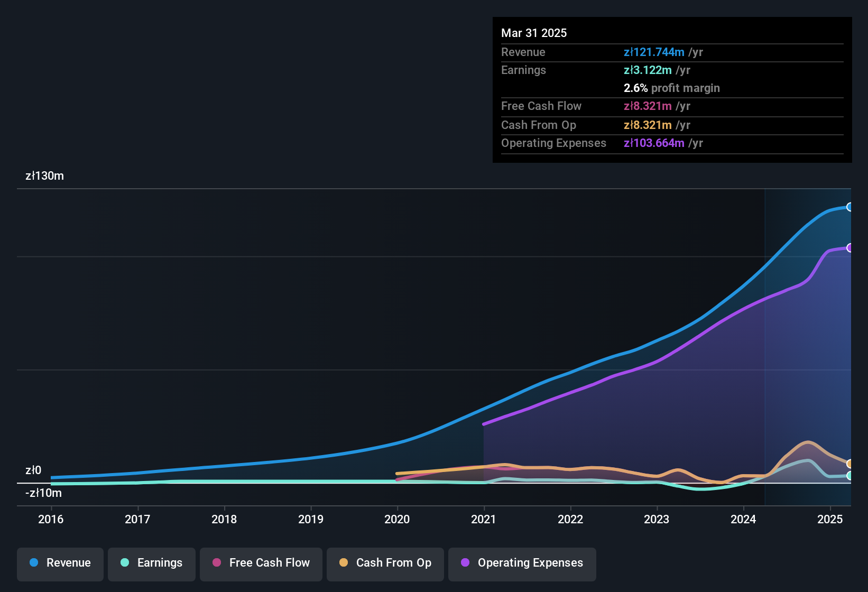868x592 pixels.
Task: Expand the Mar 31 2025 tooltip header
Action: click(534, 33)
